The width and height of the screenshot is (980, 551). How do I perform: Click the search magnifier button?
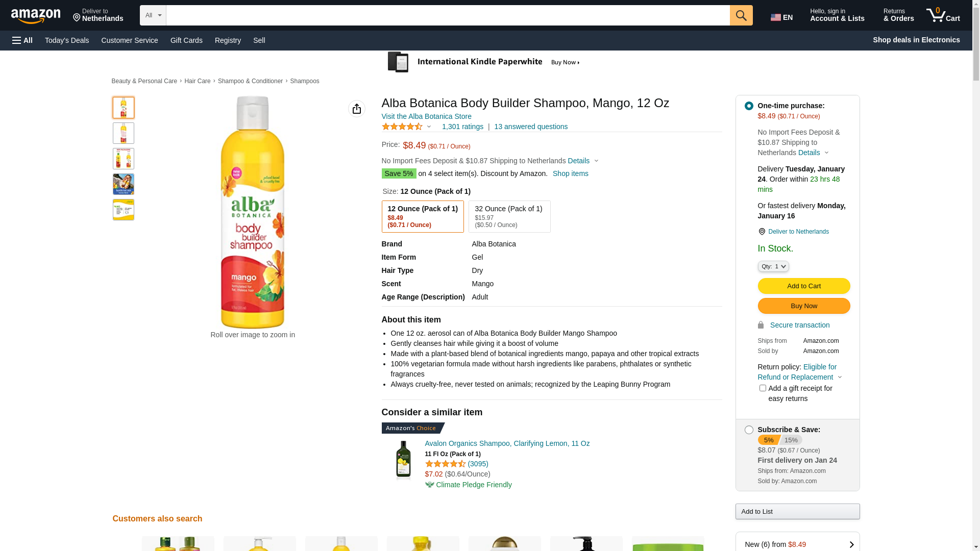(x=741, y=15)
